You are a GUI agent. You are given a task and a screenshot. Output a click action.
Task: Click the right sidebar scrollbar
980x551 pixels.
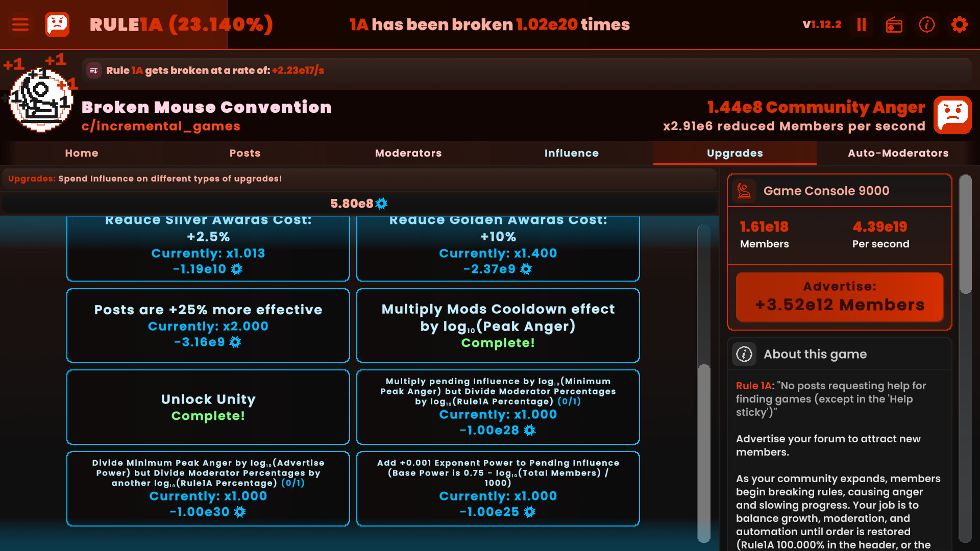click(965, 235)
